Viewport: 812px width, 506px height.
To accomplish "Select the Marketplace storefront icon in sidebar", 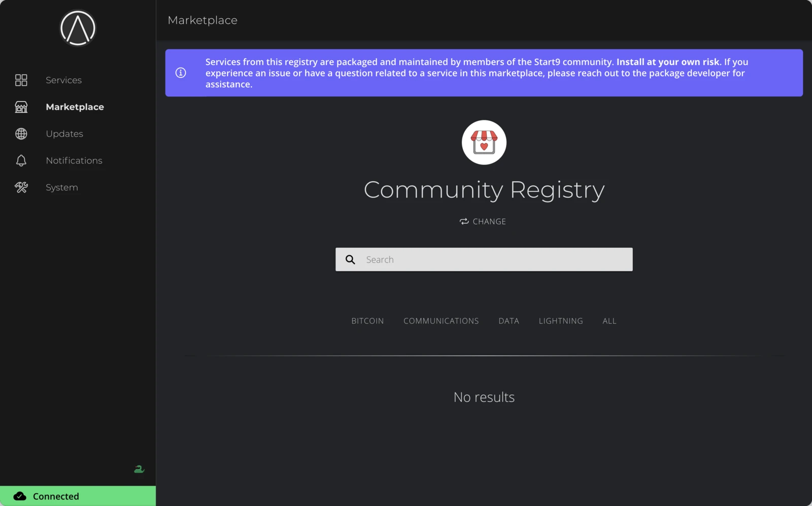I will 21,107.
